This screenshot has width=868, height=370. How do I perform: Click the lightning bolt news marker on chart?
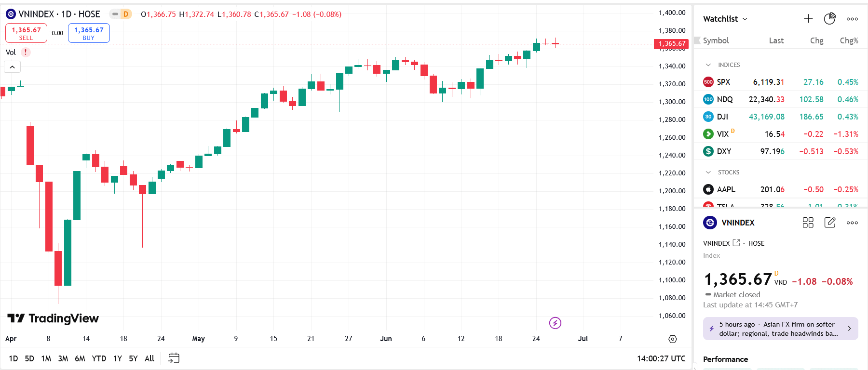tap(555, 323)
